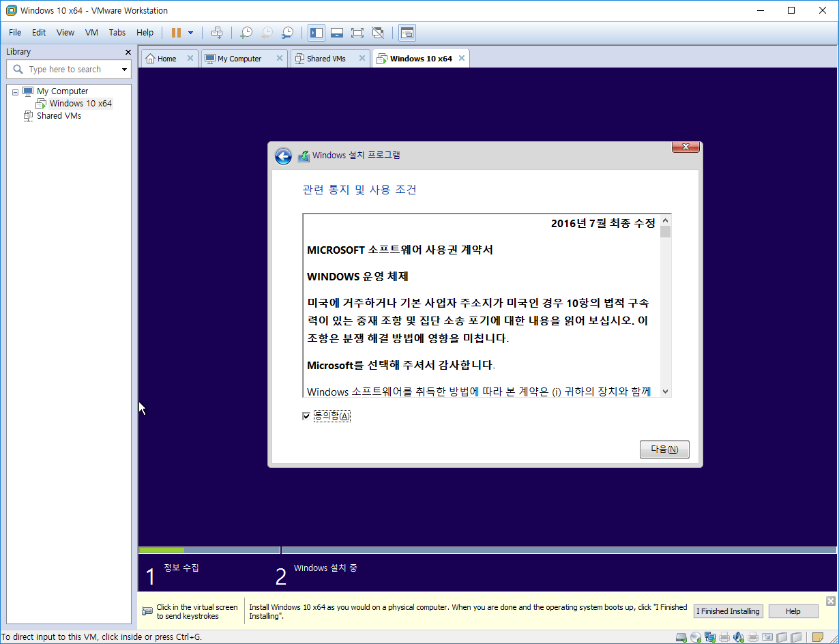This screenshot has height=644, width=839.
Task: Open the Help menu
Action: [145, 32]
